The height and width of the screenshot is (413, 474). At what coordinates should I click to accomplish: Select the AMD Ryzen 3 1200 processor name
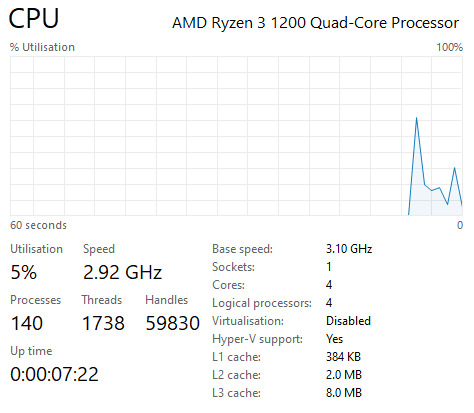click(315, 23)
